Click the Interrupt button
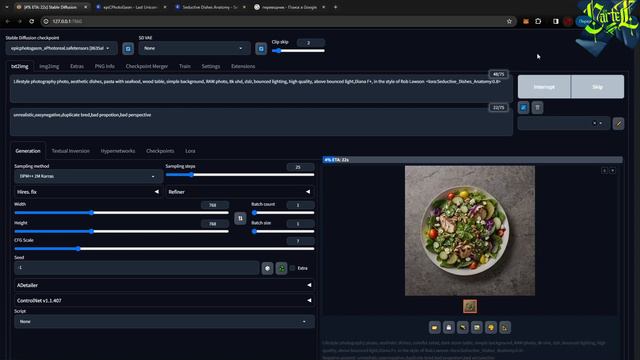This screenshot has height=360, width=640. pos(544,87)
